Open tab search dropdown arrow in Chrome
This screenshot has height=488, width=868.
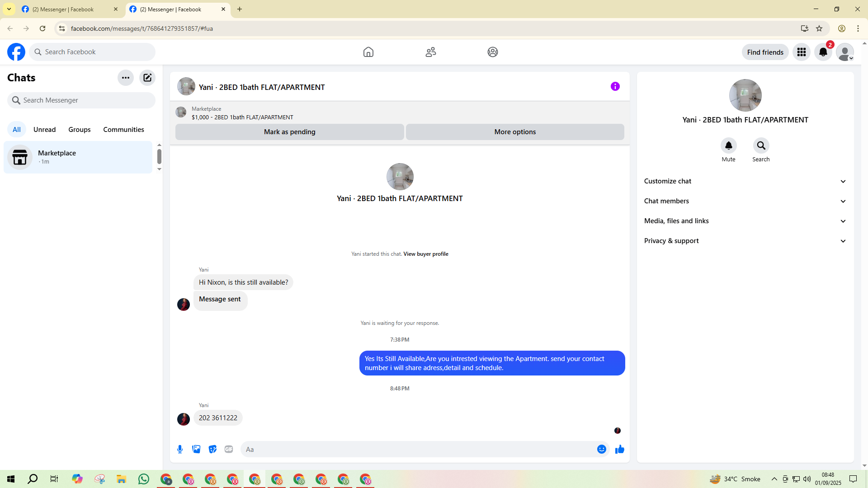[x=9, y=9]
